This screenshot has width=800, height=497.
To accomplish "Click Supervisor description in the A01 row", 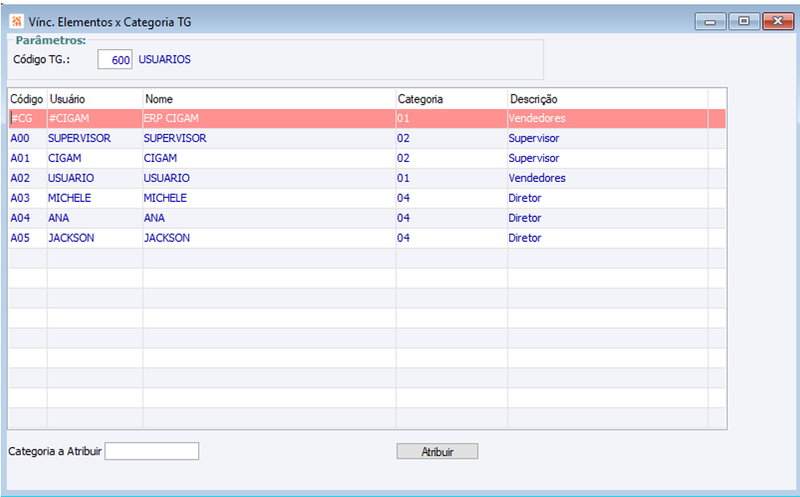I will pos(608,158).
